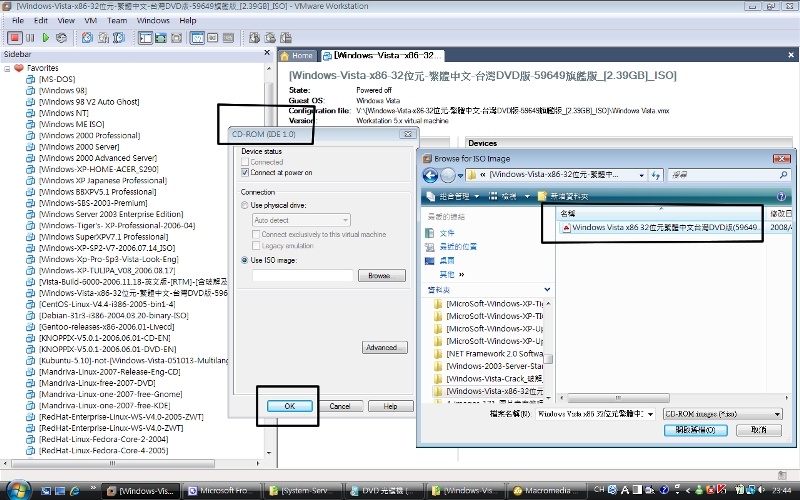This screenshot has width=800, height=500.
Task: Close the Sidebar panel with its X
Action: pyautogui.click(x=267, y=53)
